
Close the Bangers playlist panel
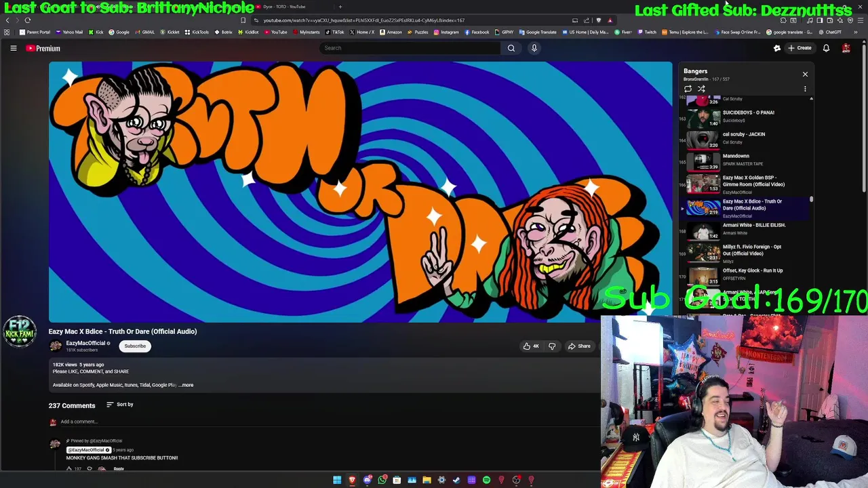click(x=805, y=74)
